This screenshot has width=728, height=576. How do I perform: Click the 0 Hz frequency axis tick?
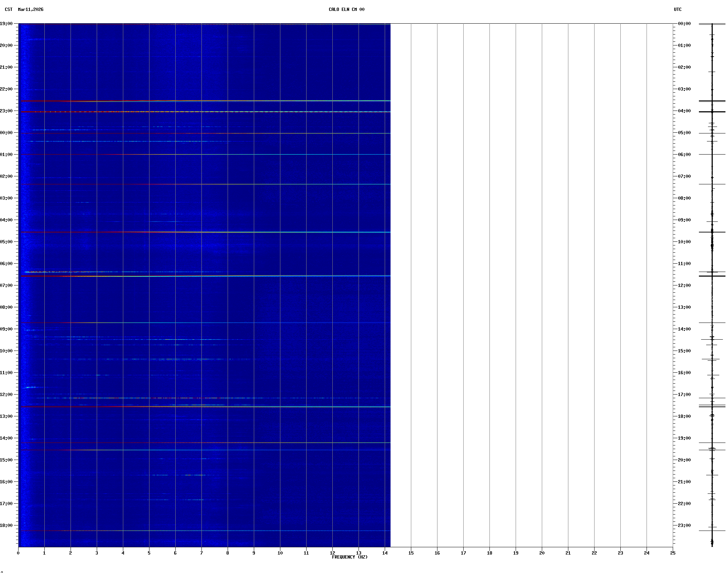(18, 553)
